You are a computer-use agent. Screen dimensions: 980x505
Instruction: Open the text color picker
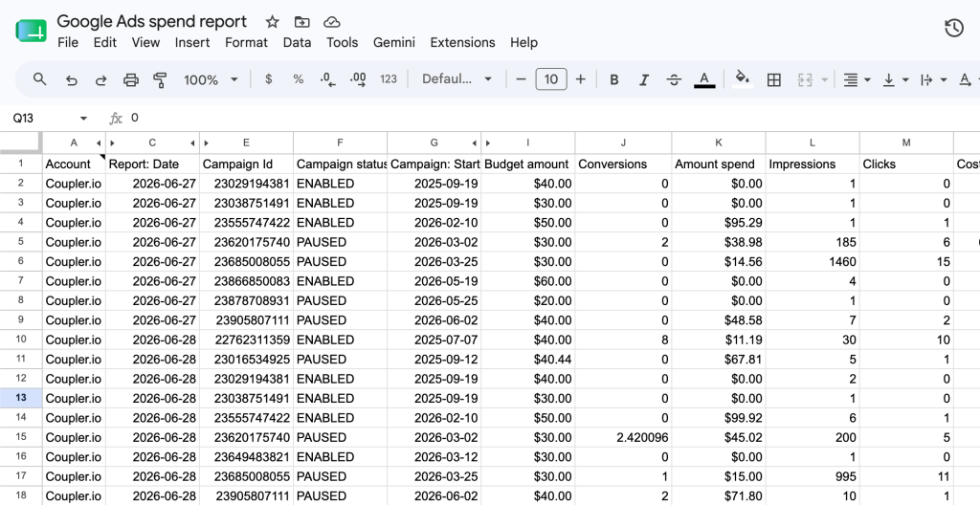(x=704, y=79)
